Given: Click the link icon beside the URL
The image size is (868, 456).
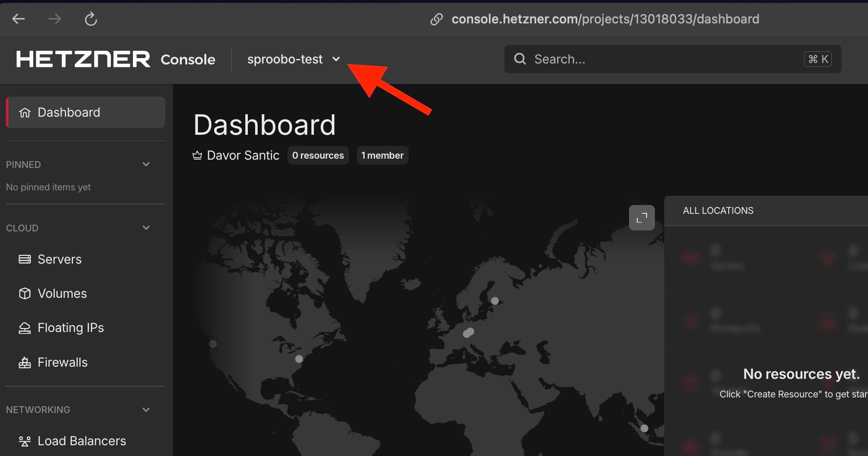Looking at the screenshot, I should click(x=436, y=19).
